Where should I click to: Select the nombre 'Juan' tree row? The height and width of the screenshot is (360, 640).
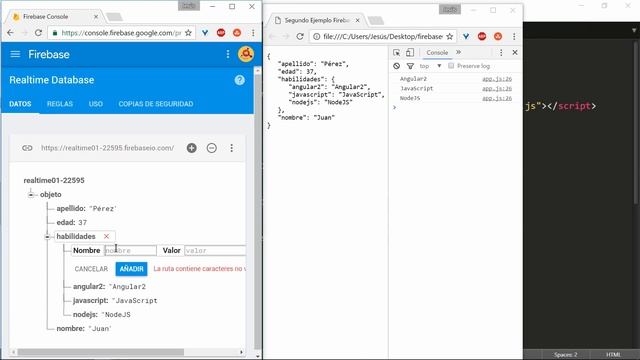84,329
